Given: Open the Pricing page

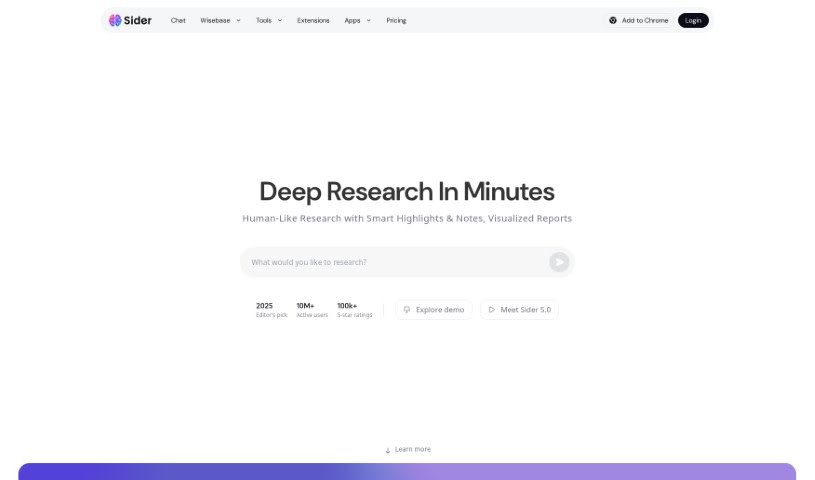Looking at the screenshot, I should tap(396, 20).
